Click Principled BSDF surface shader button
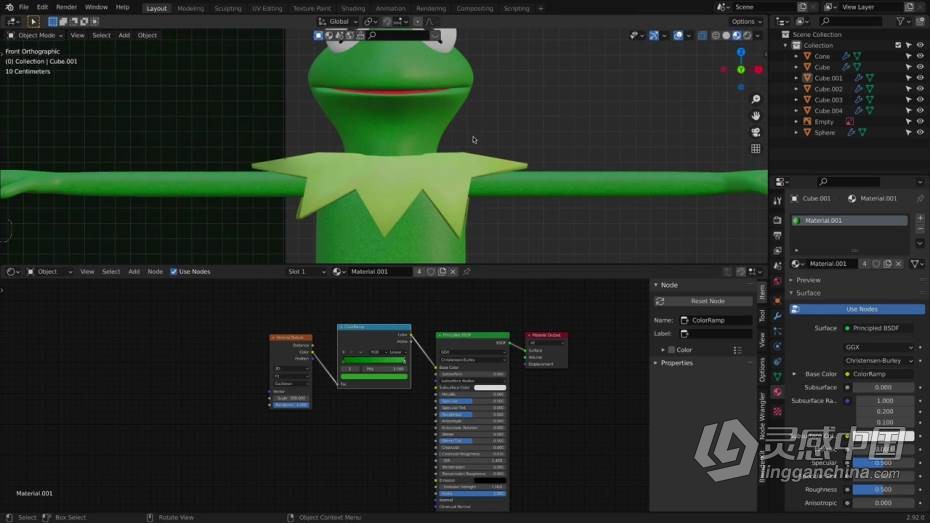 point(878,329)
